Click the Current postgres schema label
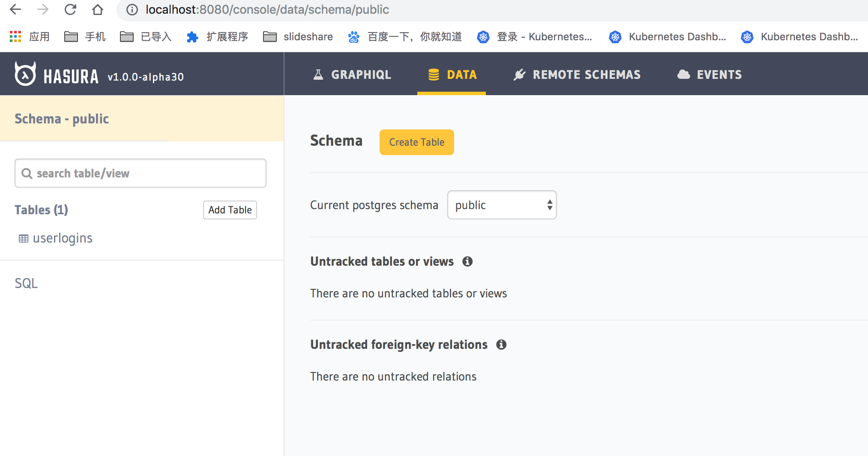 click(x=374, y=205)
